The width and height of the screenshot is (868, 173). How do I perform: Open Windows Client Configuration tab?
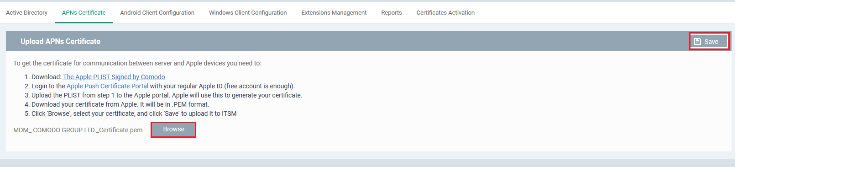[248, 13]
